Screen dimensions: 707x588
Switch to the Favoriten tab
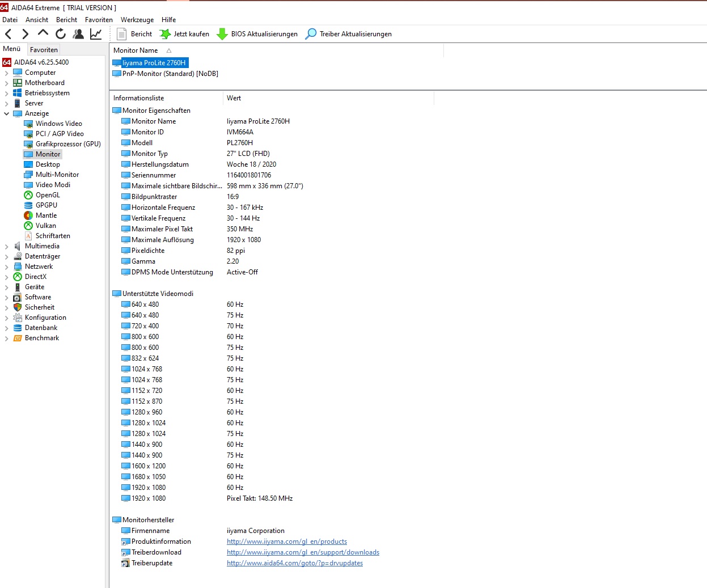(44, 50)
